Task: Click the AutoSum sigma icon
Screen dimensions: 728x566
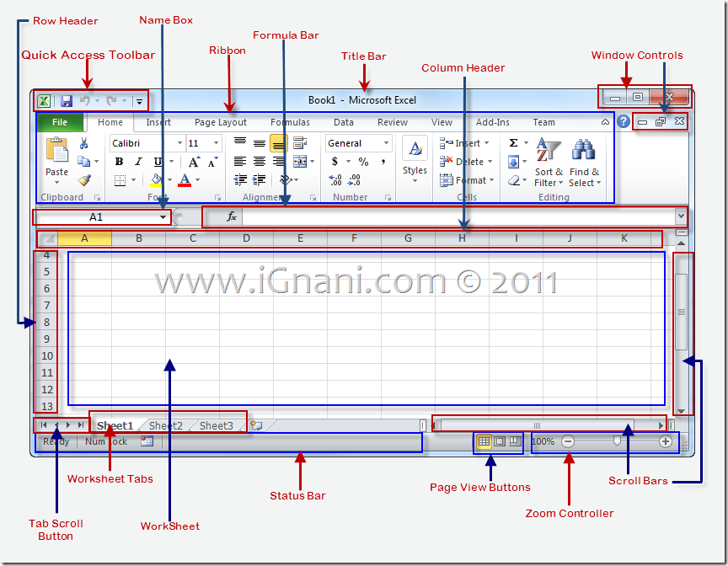Action: [x=513, y=142]
